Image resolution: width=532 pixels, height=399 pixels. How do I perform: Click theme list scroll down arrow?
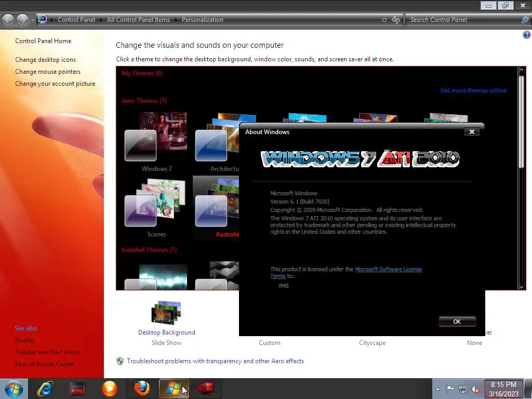pyautogui.click(x=522, y=287)
